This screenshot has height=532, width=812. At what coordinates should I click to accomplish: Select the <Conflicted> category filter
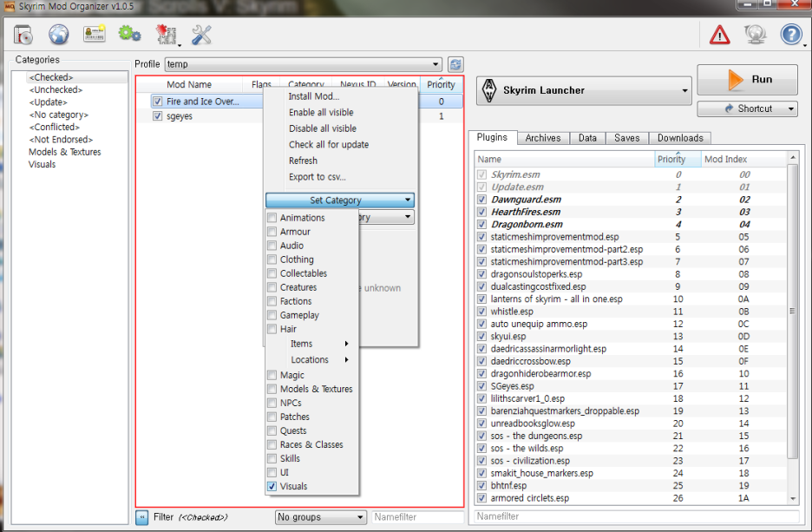pyautogui.click(x=55, y=127)
